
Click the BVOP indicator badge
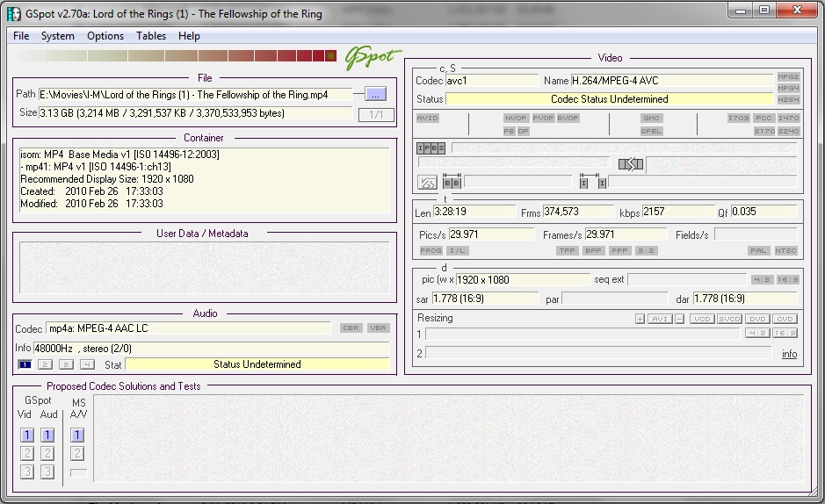568,118
